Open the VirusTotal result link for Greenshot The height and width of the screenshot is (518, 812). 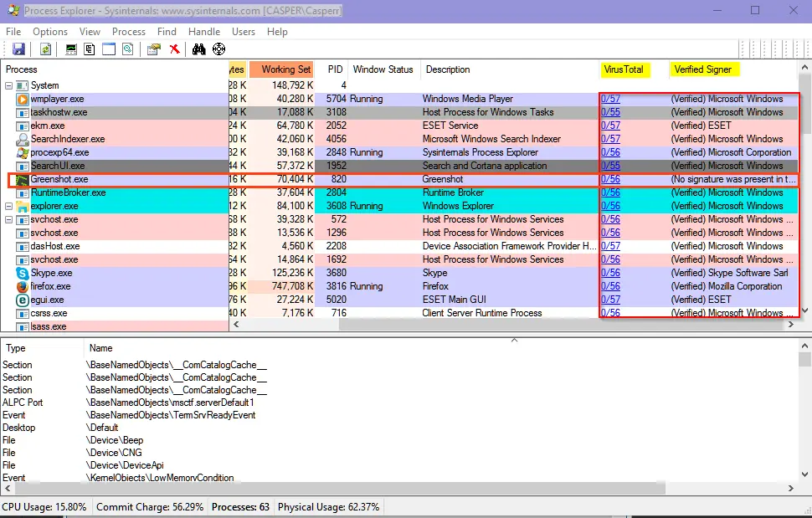[x=610, y=179]
